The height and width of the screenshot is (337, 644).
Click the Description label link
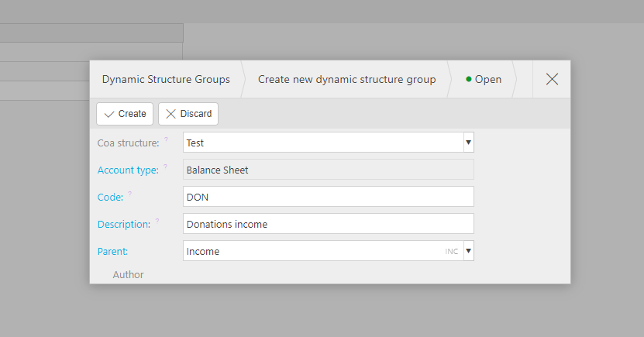click(x=123, y=224)
